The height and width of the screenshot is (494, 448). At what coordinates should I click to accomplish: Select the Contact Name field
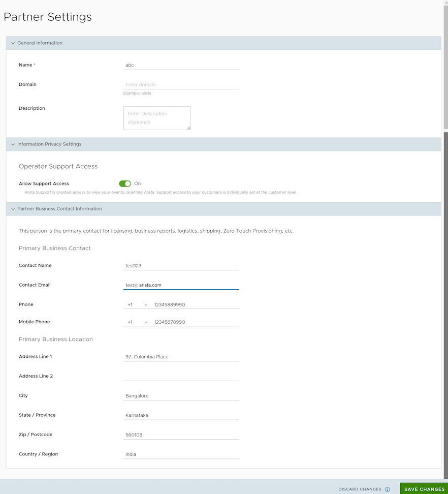pos(181,266)
